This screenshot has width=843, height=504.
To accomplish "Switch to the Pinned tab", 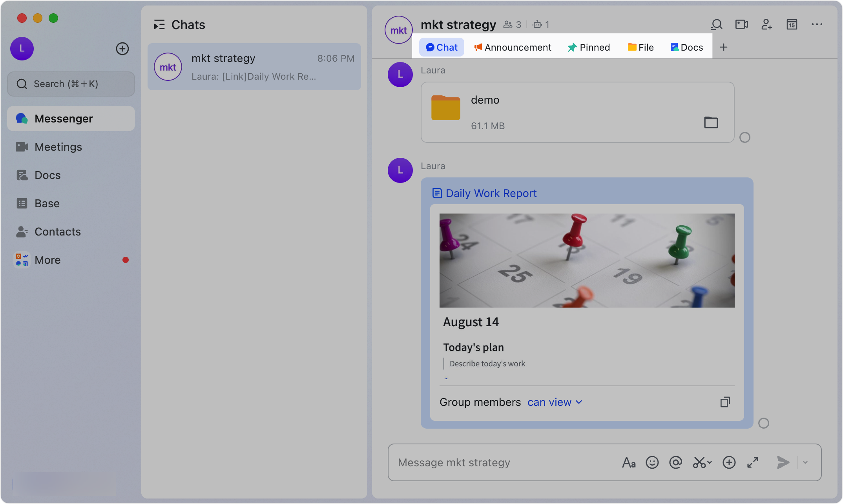I will pos(589,47).
